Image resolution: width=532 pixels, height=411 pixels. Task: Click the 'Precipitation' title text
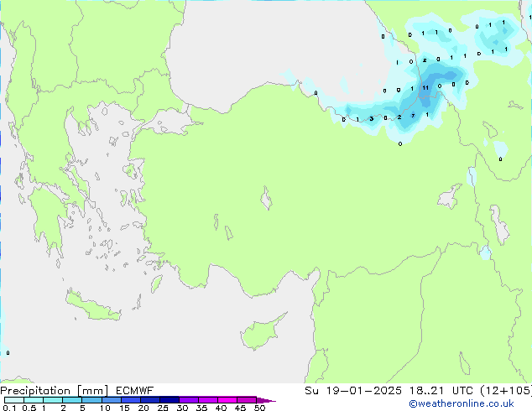click(35, 391)
